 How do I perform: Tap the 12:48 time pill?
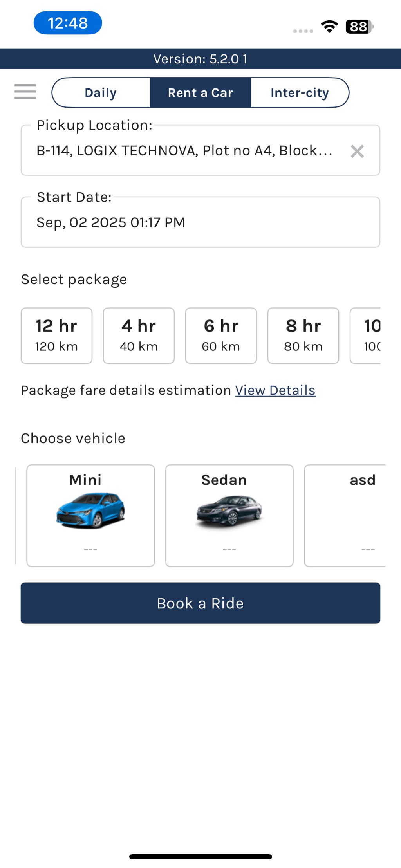(x=68, y=23)
